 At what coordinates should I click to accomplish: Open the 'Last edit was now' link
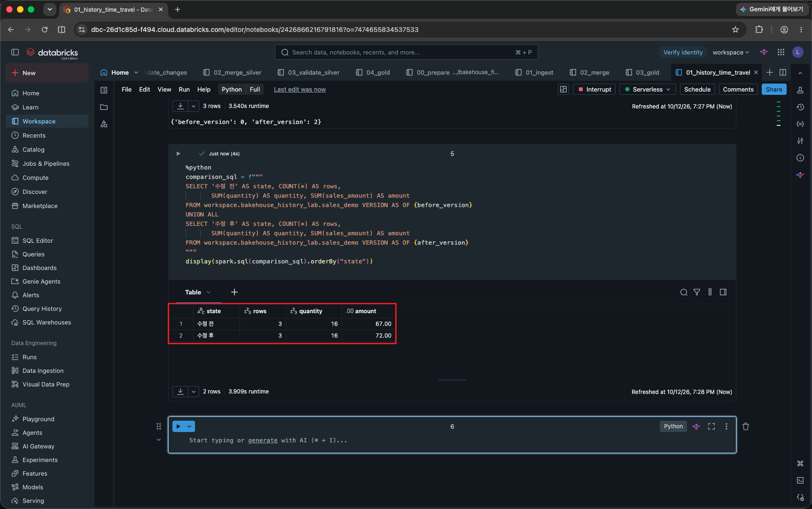300,89
